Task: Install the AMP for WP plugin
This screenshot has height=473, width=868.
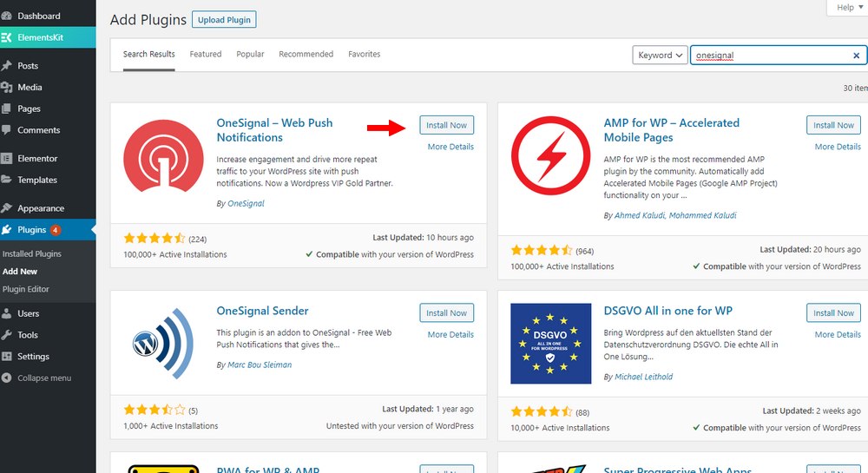Action: [x=833, y=125]
